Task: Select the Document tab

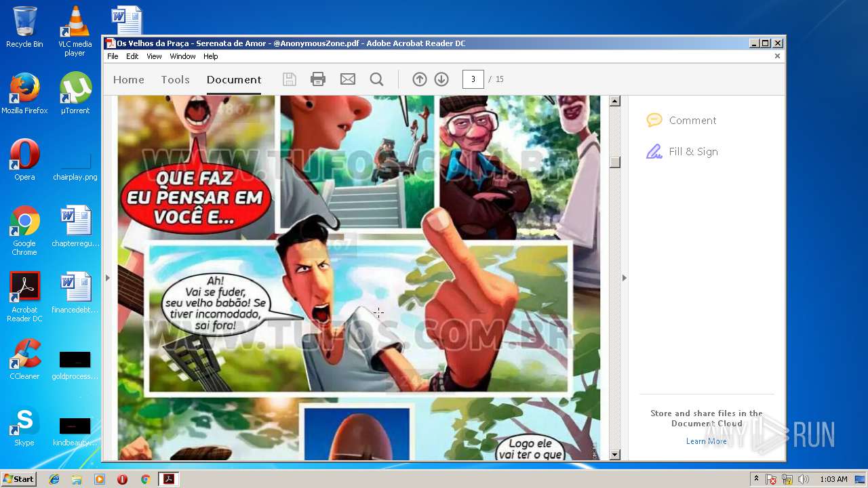Action: (x=234, y=79)
